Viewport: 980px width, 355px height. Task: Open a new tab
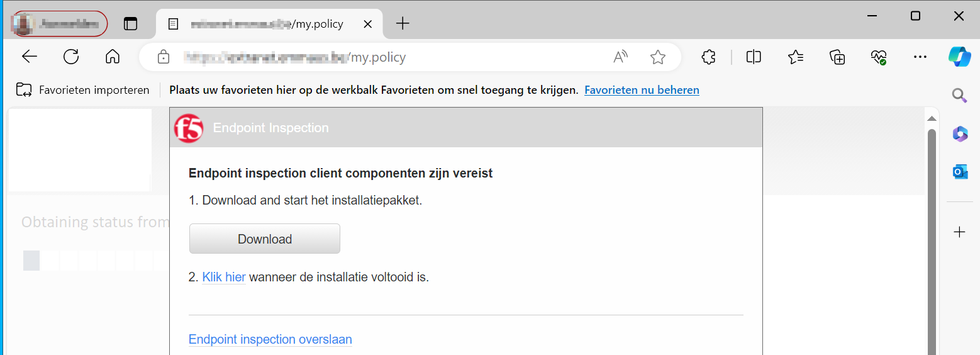point(403,24)
